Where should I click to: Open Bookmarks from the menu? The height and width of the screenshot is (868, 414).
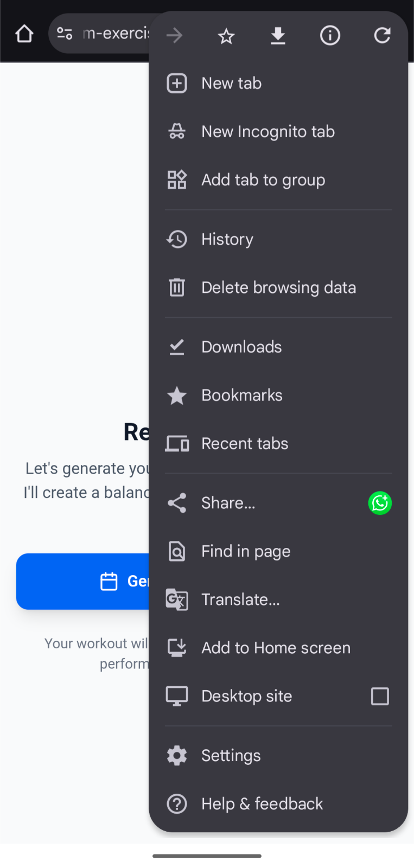tap(242, 395)
